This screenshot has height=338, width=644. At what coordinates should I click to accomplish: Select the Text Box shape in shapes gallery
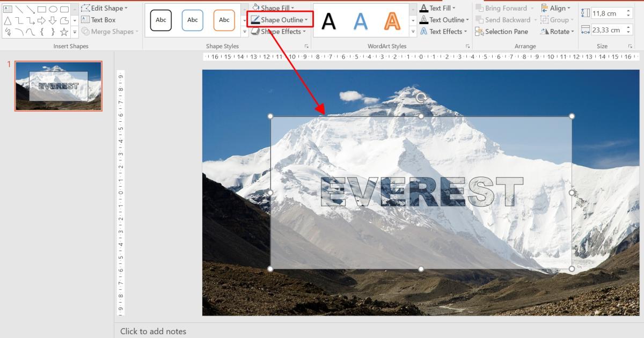(x=8, y=9)
